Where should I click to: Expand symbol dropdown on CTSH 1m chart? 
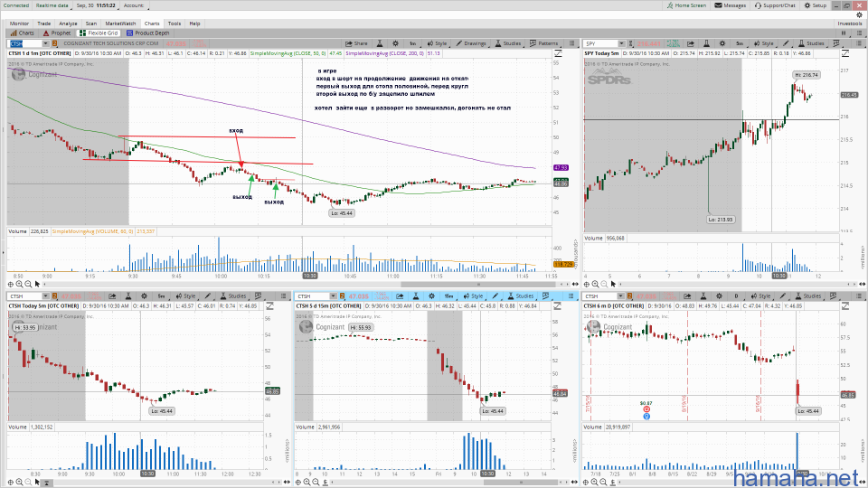[45, 43]
